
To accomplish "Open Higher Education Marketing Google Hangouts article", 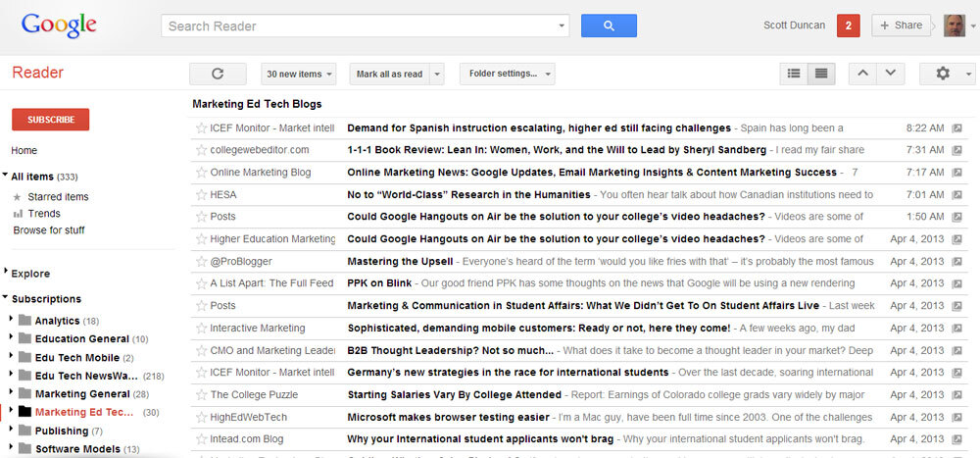I will pyautogui.click(x=556, y=239).
